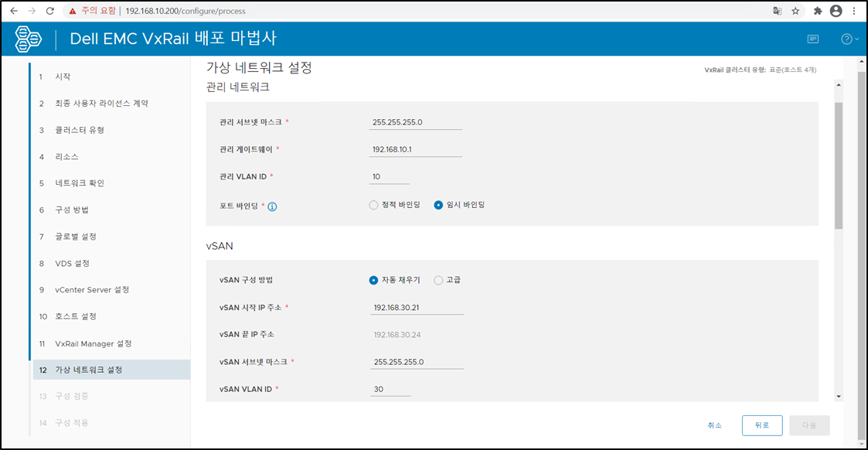Click the 취소 cancel link
The image size is (868, 450).
pyautogui.click(x=715, y=425)
